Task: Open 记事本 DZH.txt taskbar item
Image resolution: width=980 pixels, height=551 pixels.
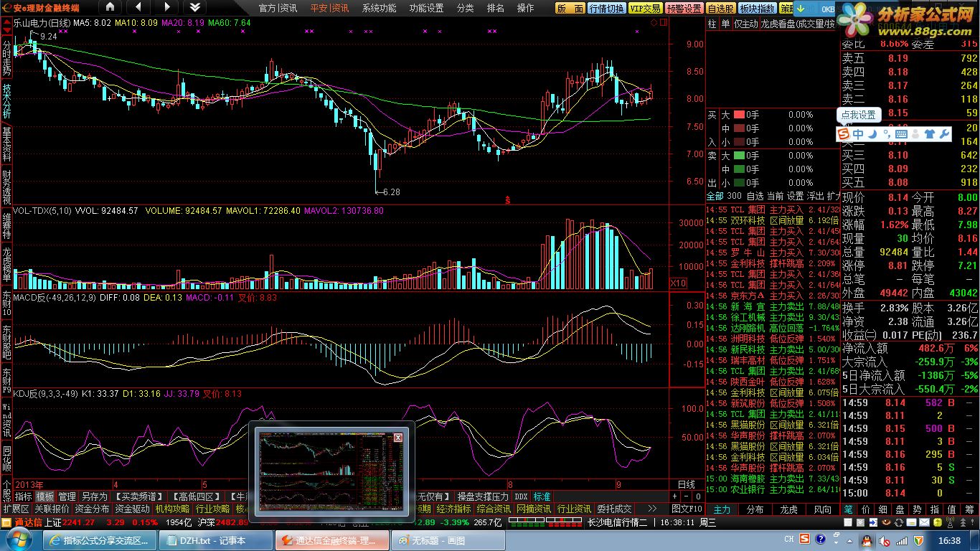Action: [x=217, y=541]
